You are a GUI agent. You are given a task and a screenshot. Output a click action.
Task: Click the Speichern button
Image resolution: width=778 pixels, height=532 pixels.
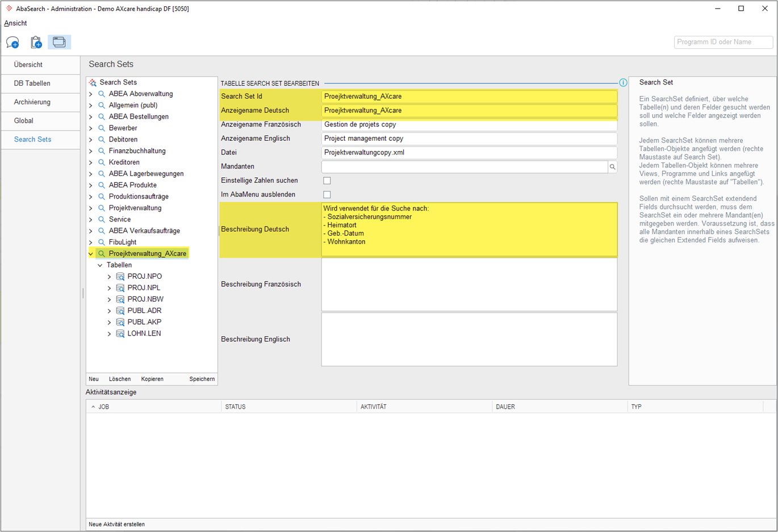202,379
